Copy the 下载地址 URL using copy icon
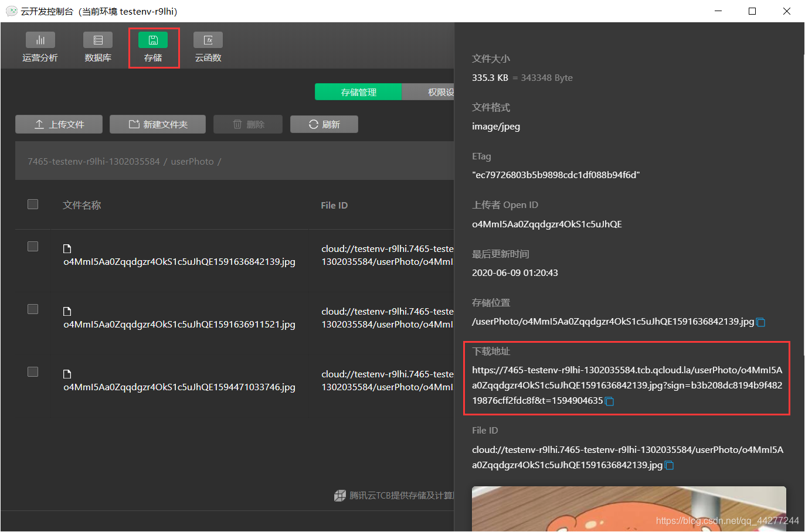The image size is (805, 532). pos(609,401)
